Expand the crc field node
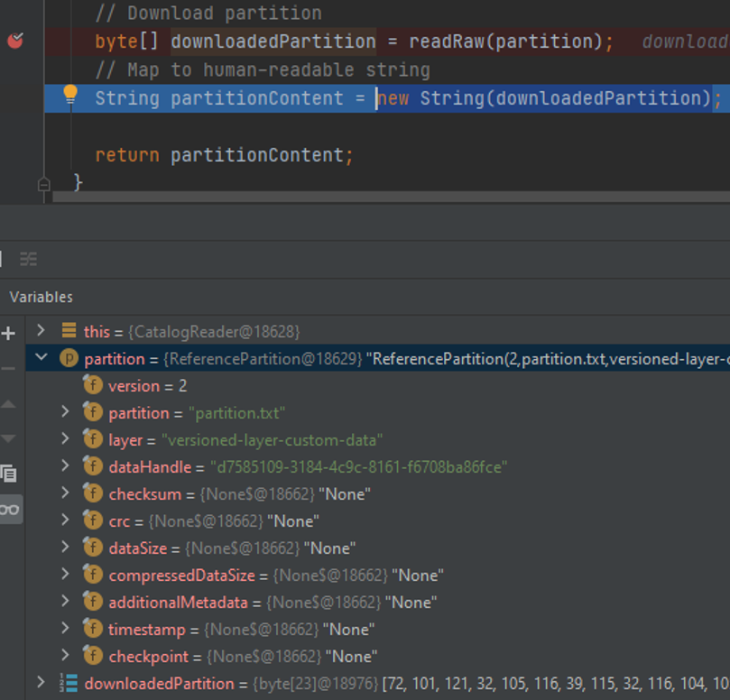 [x=65, y=520]
